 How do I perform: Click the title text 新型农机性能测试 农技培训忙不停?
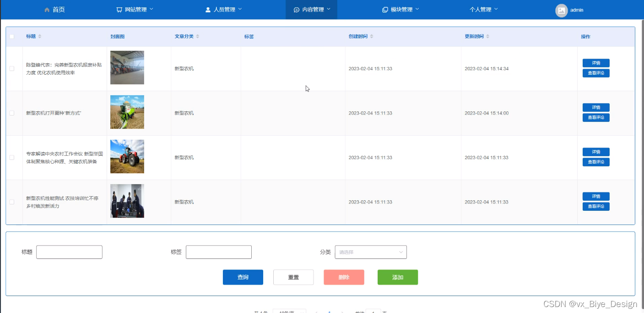click(62, 198)
